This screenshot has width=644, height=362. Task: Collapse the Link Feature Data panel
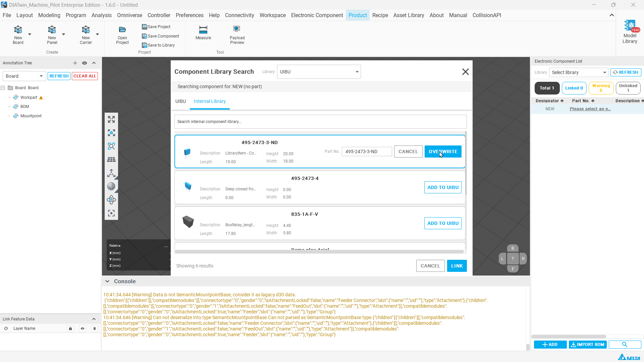point(94,319)
